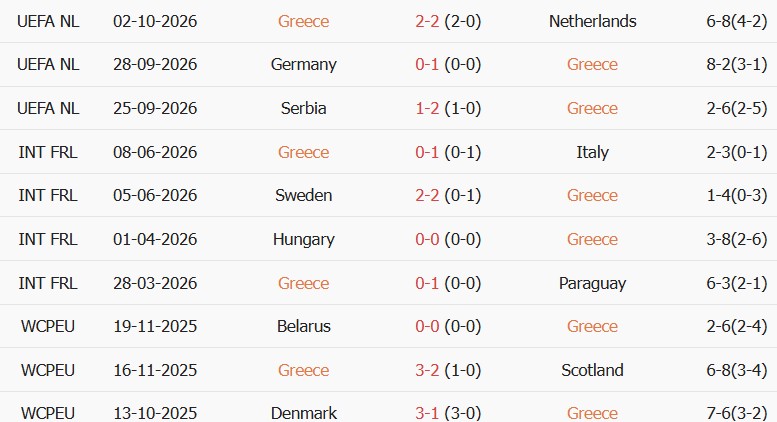
Task: Click the Denmark team name
Action: coord(303,413)
